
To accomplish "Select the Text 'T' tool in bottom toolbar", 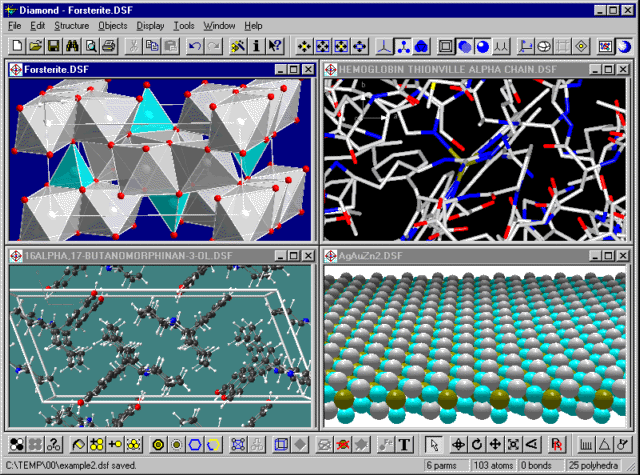I will pos(405,444).
